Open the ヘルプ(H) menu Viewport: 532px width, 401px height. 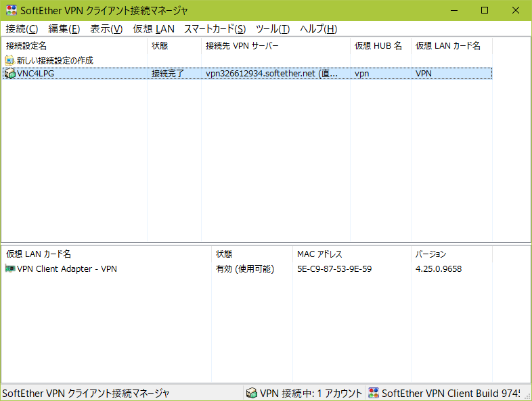click(318, 29)
